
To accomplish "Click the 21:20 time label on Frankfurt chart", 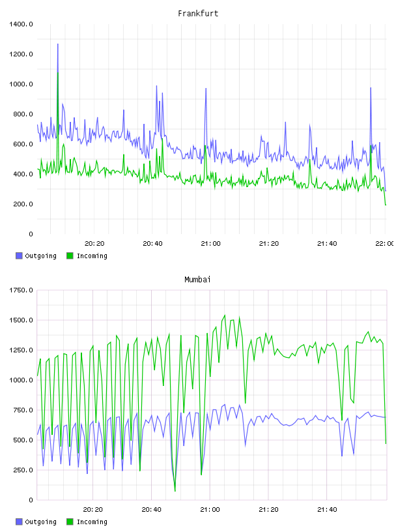I will 269,244.
